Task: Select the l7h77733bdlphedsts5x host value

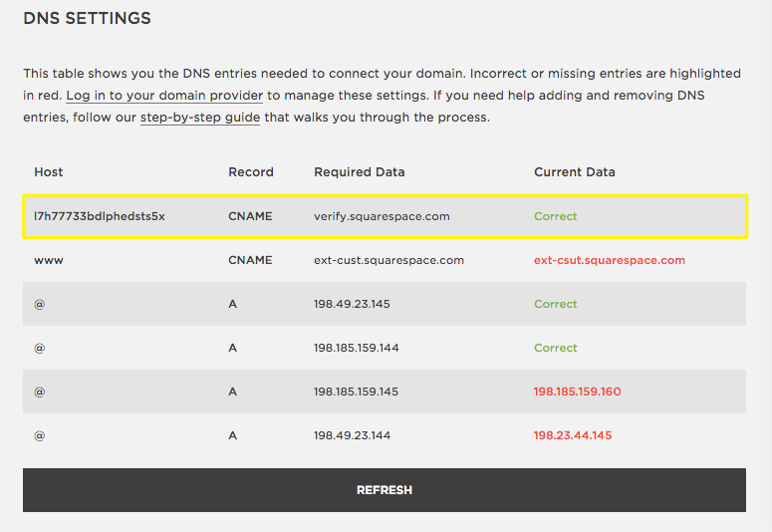Action: point(100,216)
